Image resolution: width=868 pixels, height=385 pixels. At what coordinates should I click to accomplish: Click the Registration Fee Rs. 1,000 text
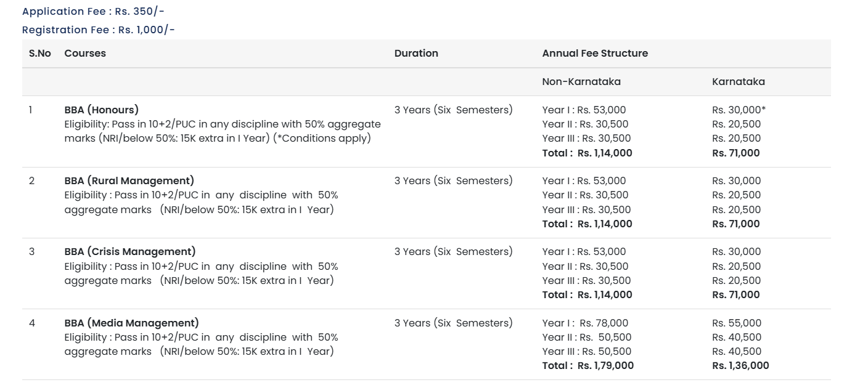coord(99,30)
